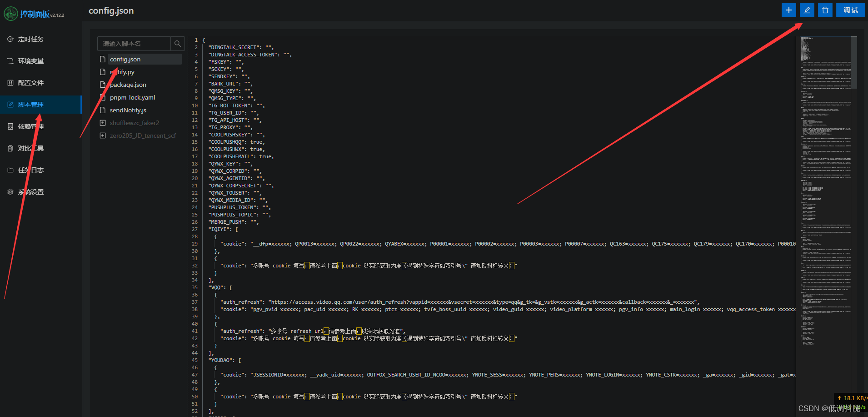Click line number 27 in editor gutter
Viewport: 868px width, 417px height.
(195, 229)
